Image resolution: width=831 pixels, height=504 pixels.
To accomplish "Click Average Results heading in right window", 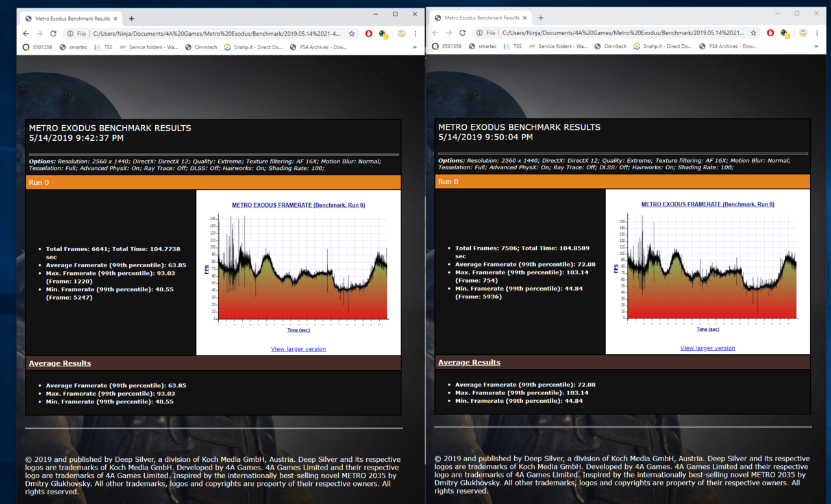I will click(x=469, y=363).
